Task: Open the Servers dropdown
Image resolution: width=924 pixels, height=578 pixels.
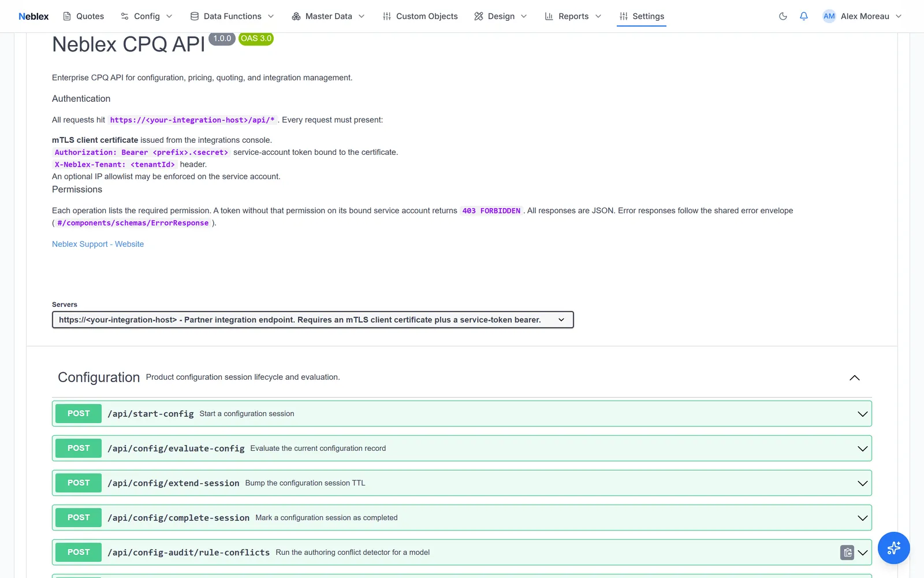Action: coord(313,320)
